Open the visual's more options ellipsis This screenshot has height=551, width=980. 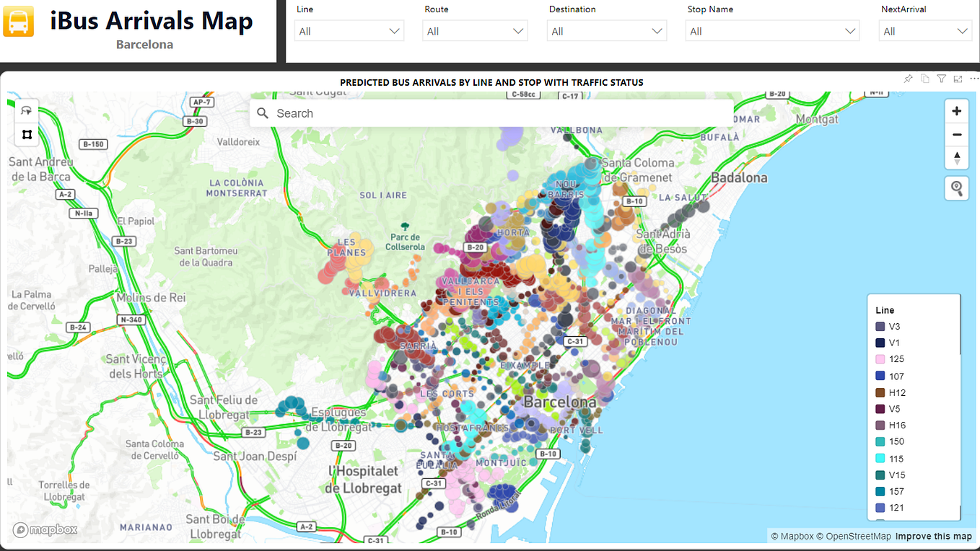[974, 79]
